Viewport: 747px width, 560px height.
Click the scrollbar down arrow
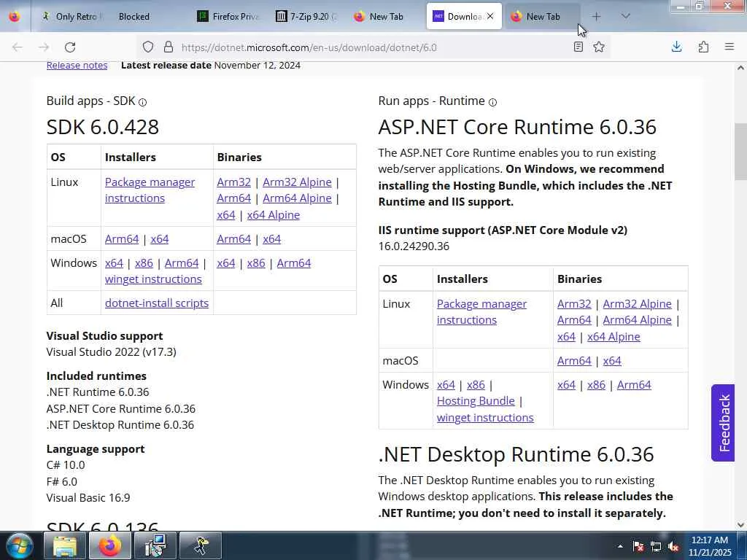pos(740,525)
